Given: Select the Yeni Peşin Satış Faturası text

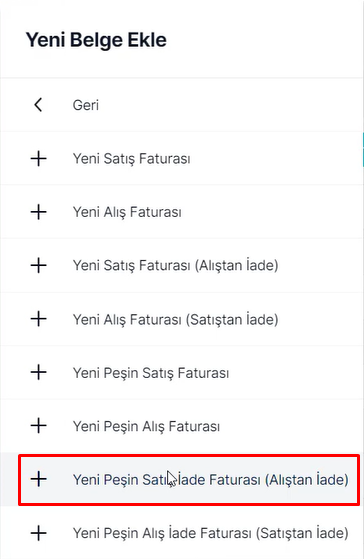Looking at the screenshot, I should 151,373.
